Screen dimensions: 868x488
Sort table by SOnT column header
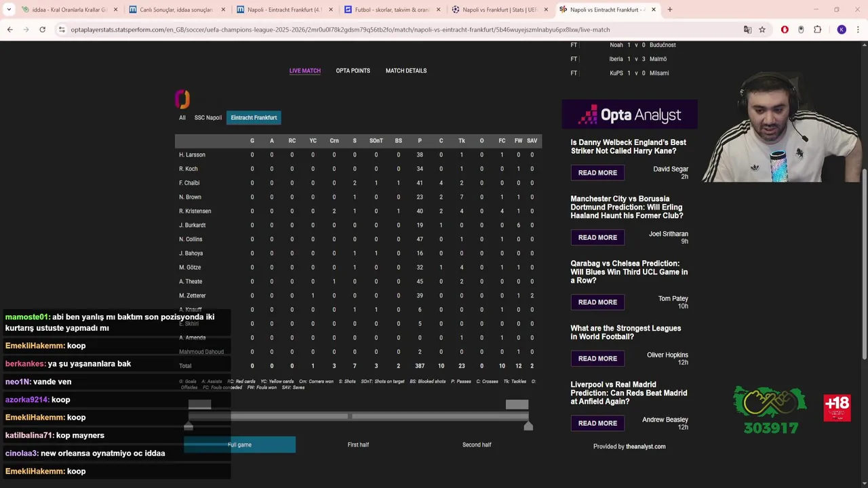point(376,141)
